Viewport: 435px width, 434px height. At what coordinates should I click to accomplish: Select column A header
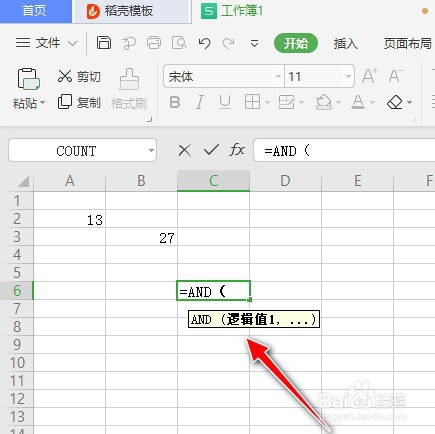coord(69,181)
